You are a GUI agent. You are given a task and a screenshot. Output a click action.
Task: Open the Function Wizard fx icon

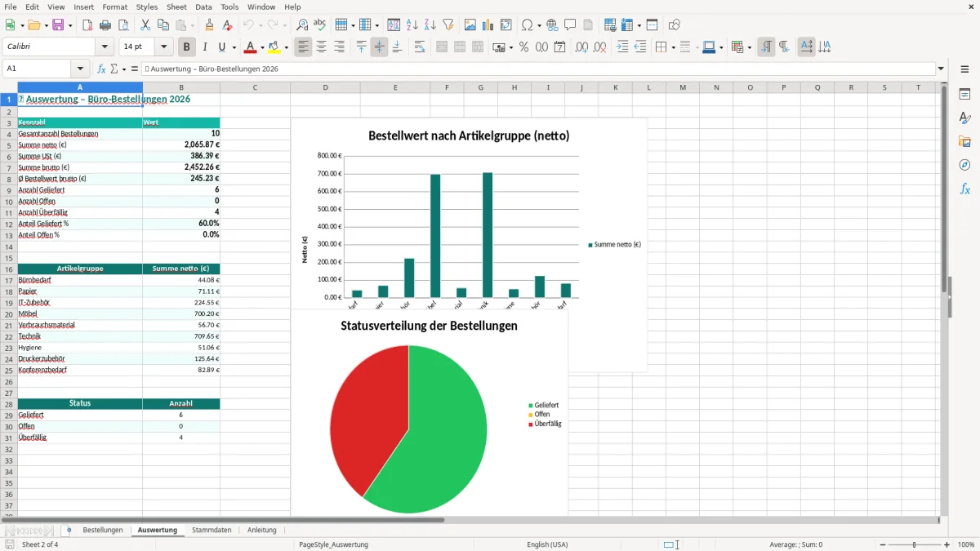[x=101, y=69]
